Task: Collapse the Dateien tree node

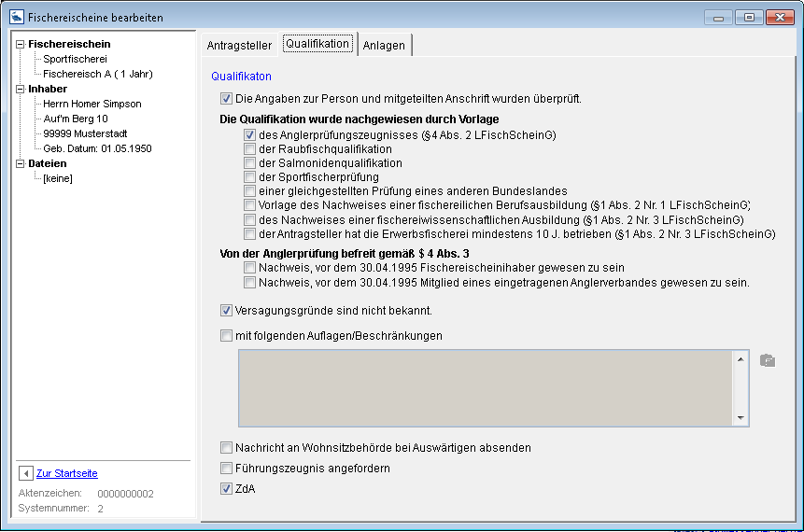Action: (21, 163)
